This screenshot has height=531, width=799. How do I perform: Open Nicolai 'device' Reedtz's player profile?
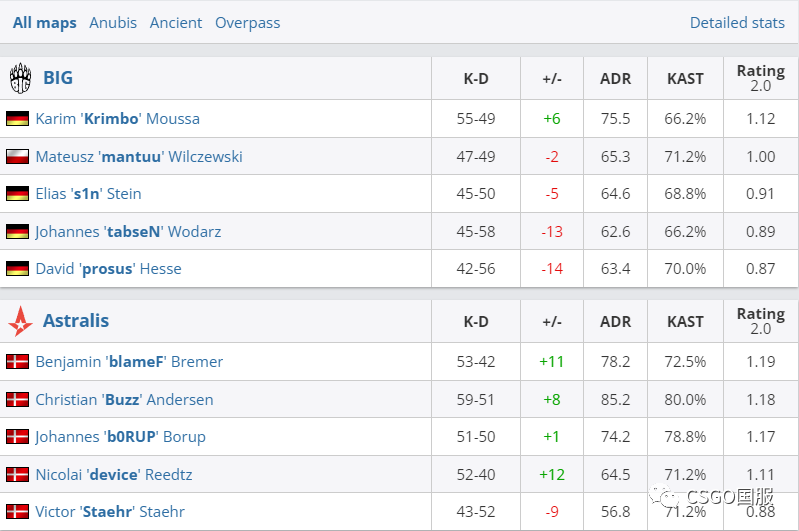[113, 474]
